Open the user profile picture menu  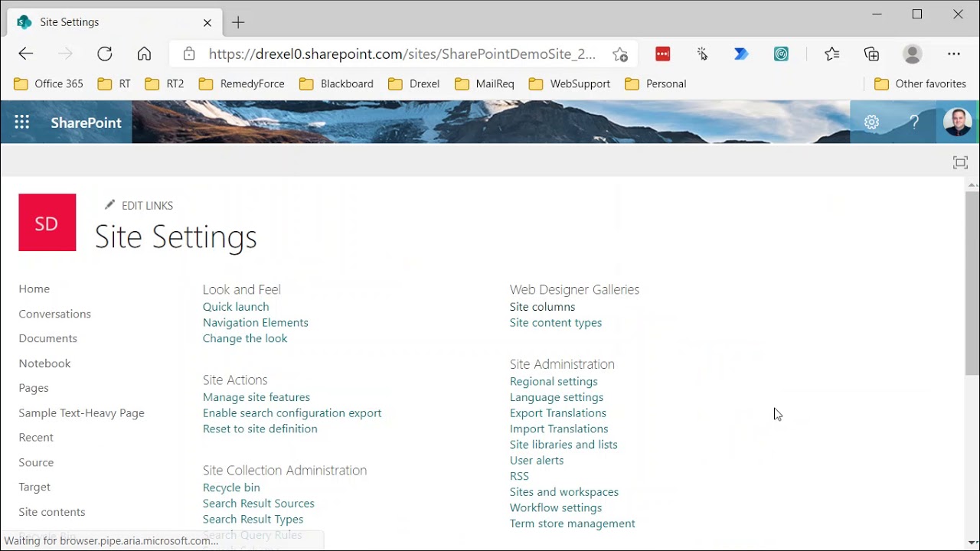click(957, 122)
